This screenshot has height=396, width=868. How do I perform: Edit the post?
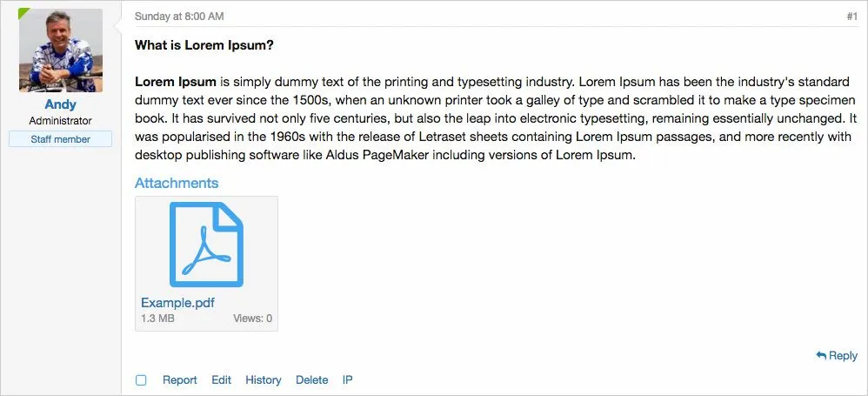point(221,380)
